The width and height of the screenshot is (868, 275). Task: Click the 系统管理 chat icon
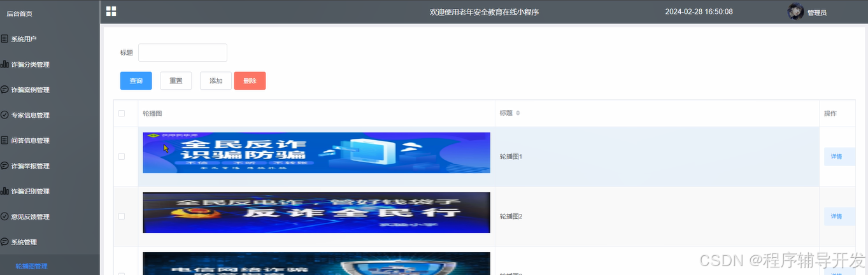[4, 242]
